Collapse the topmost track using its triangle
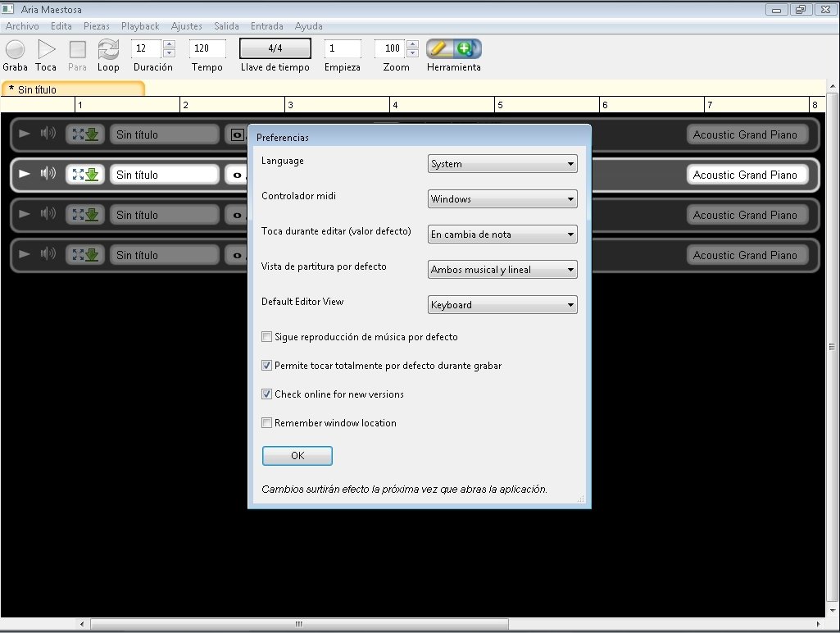The image size is (840, 633). pyautogui.click(x=24, y=134)
